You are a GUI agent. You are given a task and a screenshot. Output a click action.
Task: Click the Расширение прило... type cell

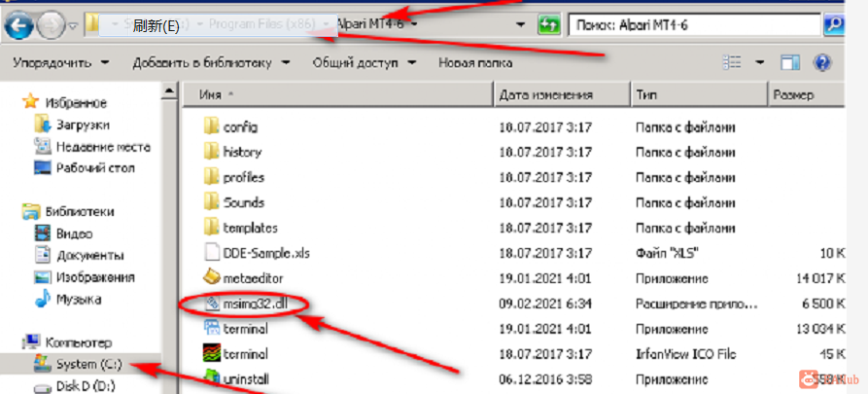point(697,304)
